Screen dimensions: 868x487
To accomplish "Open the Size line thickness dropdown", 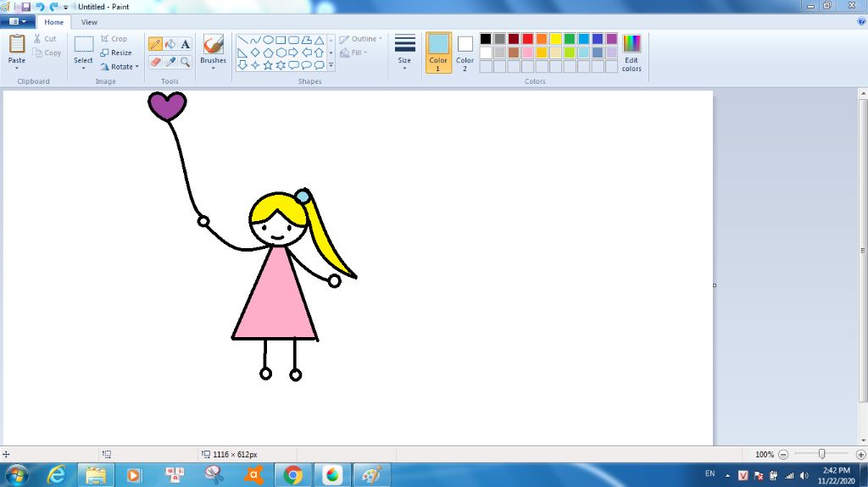I will click(404, 53).
